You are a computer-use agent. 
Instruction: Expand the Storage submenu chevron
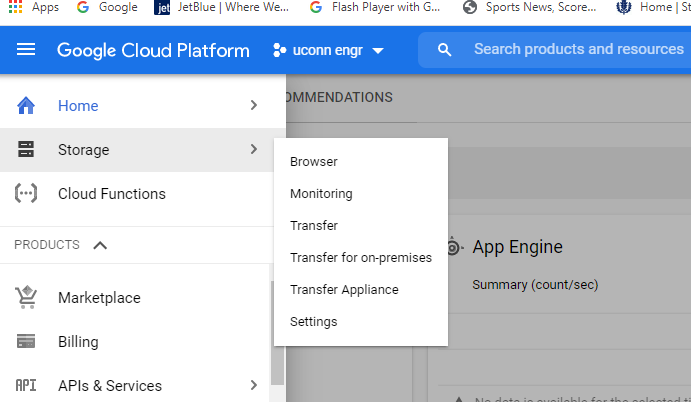coord(253,149)
